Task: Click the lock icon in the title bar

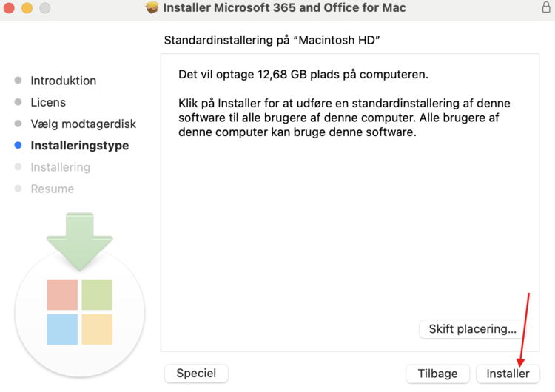Action: click(x=546, y=8)
